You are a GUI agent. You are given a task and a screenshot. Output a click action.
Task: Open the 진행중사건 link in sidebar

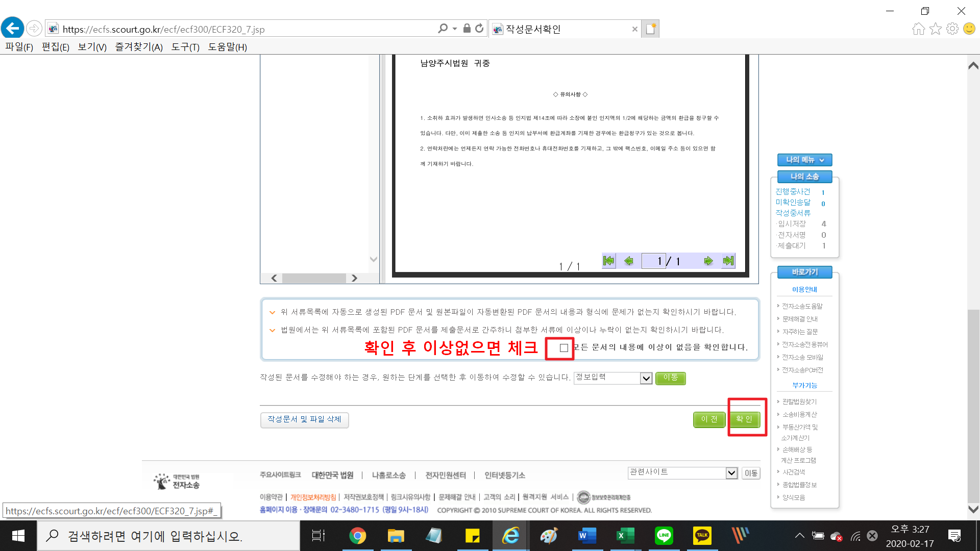click(x=793, y=192)
